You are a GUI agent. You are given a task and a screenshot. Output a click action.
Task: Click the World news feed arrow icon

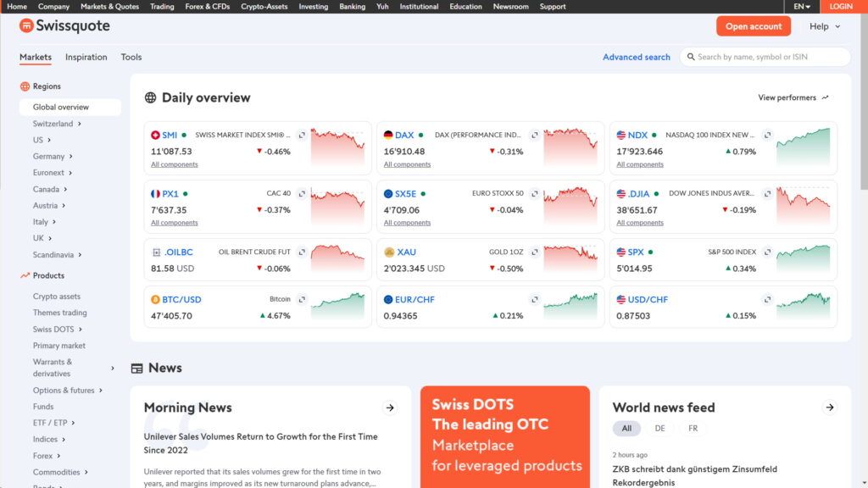pyautogui.click(x=829, y=408)
